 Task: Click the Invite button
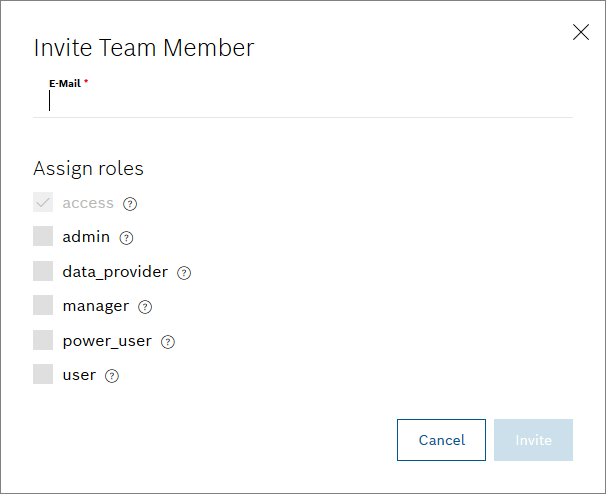(x=533, y=440)
